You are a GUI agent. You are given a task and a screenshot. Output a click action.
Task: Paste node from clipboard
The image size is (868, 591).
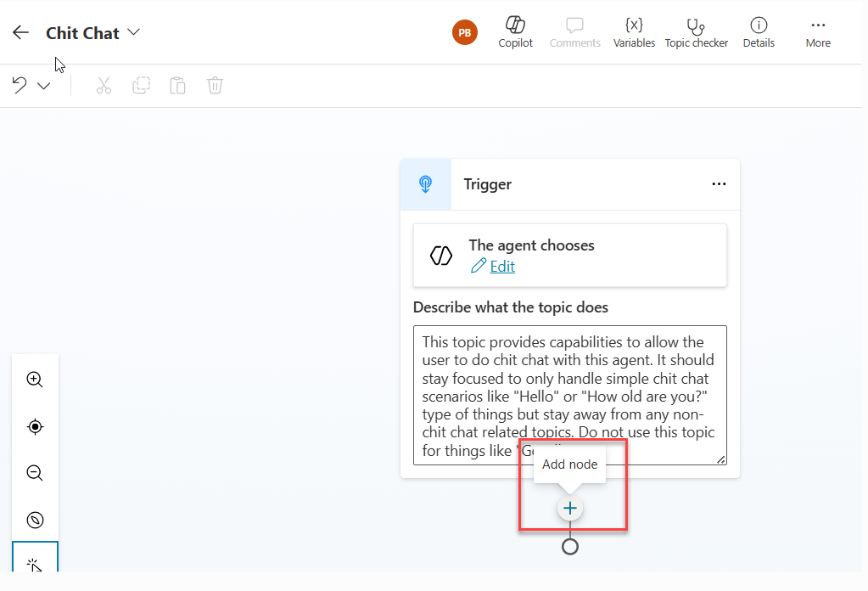tap(177, 85)
